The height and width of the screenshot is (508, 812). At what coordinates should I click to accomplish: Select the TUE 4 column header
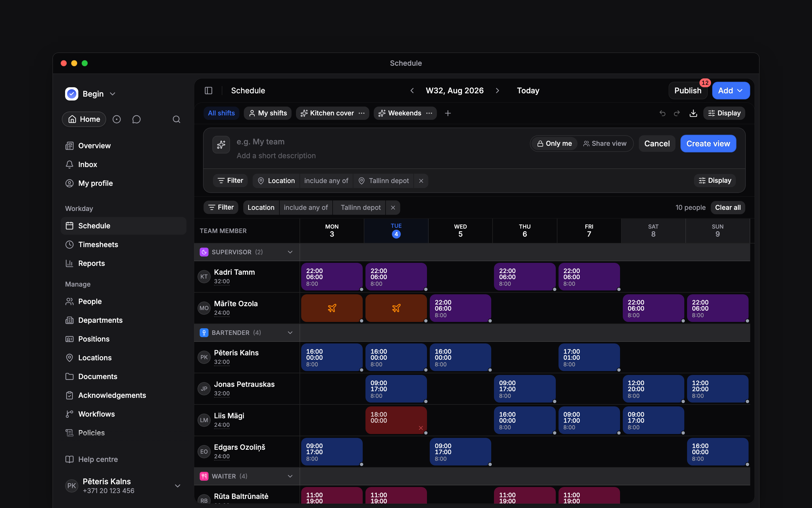click(x=396, y=231)
